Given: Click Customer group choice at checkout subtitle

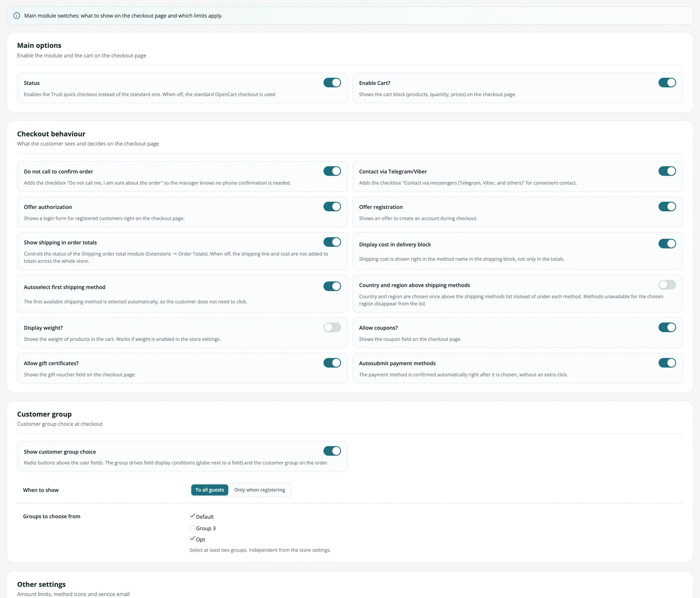Looking at the screenshot, I should click(60, 424).
